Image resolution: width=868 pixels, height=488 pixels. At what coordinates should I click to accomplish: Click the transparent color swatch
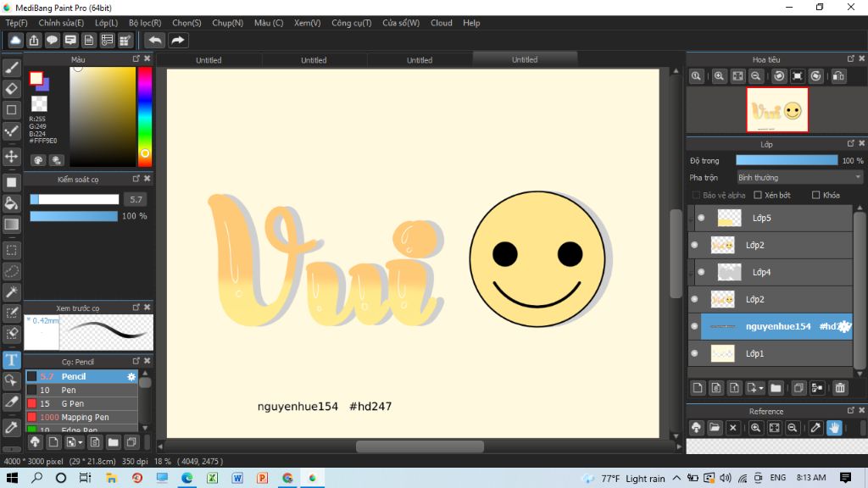[39, 103]
